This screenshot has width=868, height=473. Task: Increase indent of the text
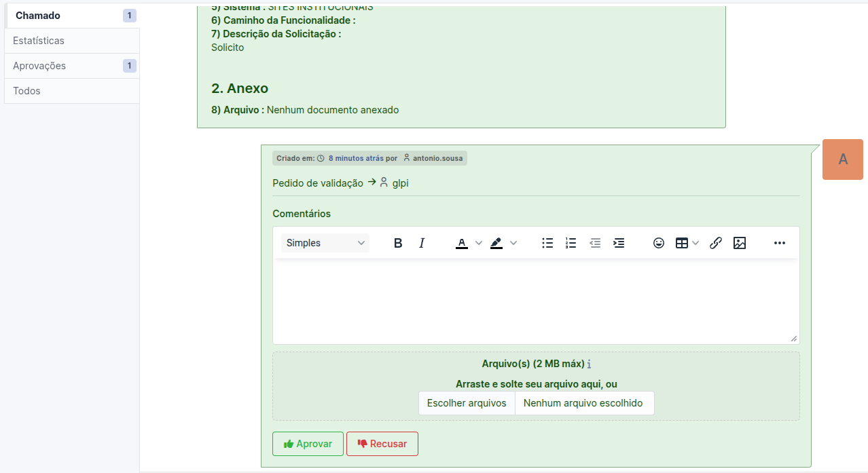click(619, 243)
